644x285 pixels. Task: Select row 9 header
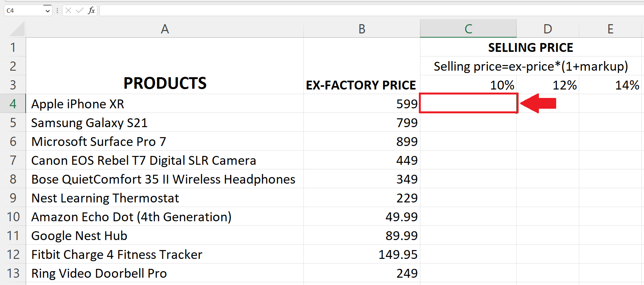13,198
